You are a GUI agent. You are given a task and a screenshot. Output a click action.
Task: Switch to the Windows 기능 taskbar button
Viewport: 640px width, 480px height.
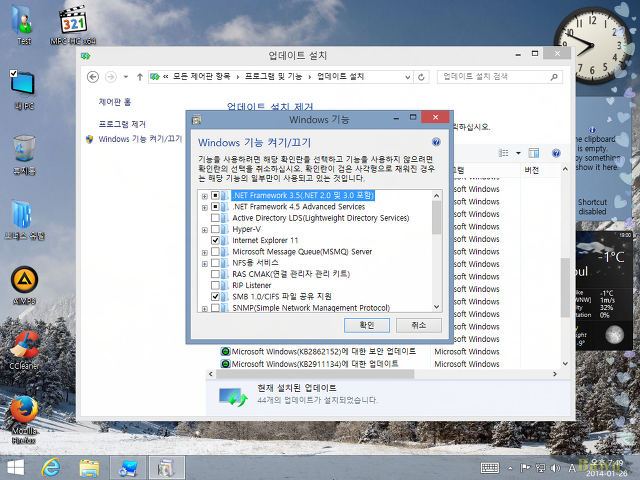click(167, 468)
